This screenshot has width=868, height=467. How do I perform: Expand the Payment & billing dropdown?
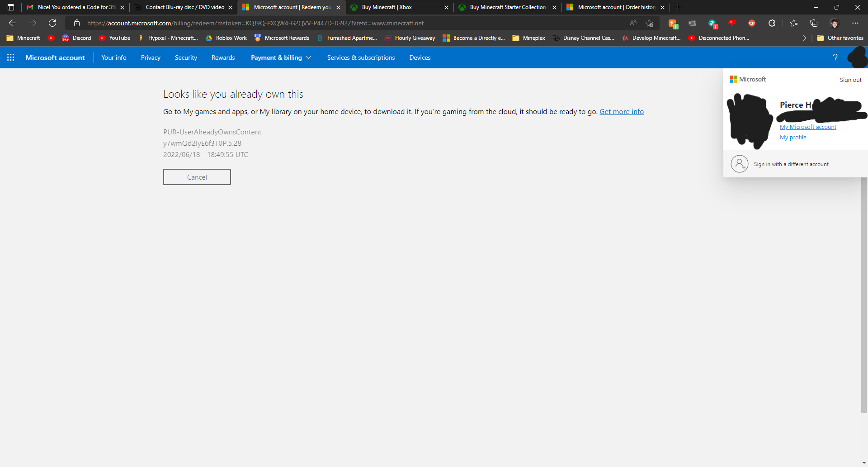click(x=281, y=57)
